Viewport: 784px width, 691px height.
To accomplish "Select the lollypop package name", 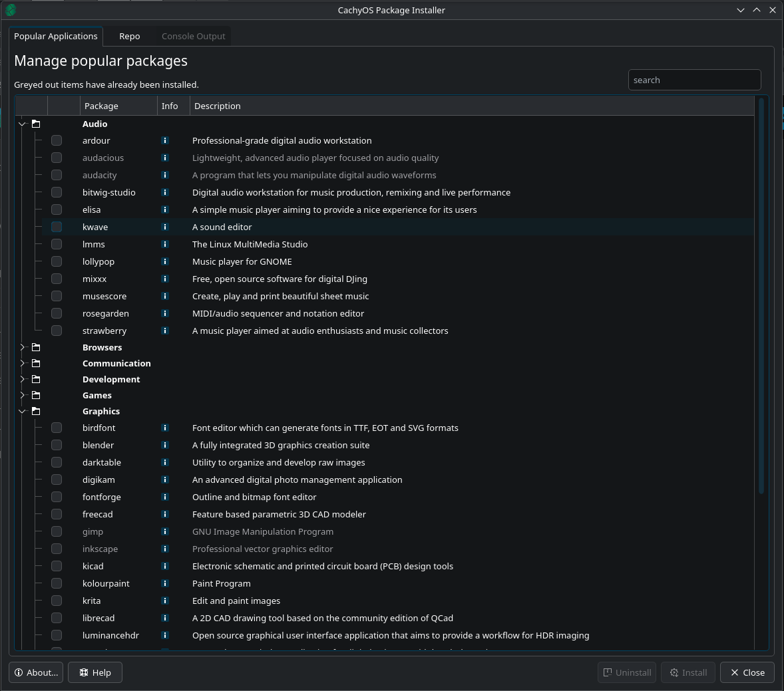I will (x=98, y=261).
